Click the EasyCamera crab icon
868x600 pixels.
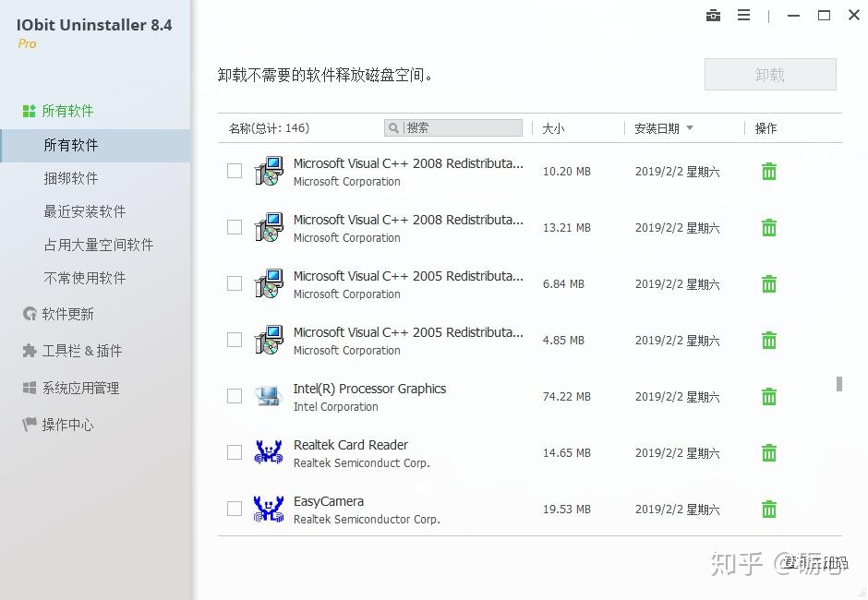pyautogui.click(x=269, y=509)
